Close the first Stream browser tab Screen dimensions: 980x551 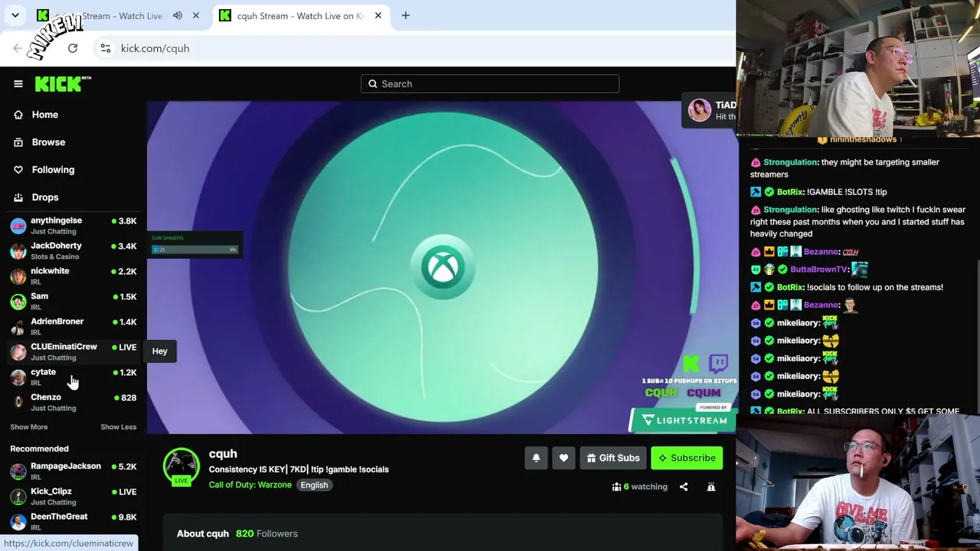click(196, 15)
